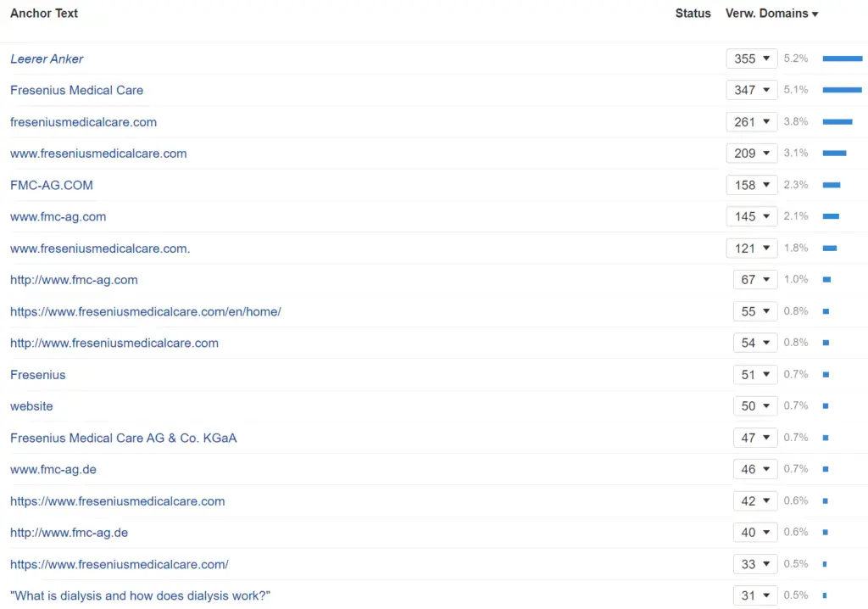Open the Leerer Anker anchor link
868x609 pixels.
pos(47,59)
